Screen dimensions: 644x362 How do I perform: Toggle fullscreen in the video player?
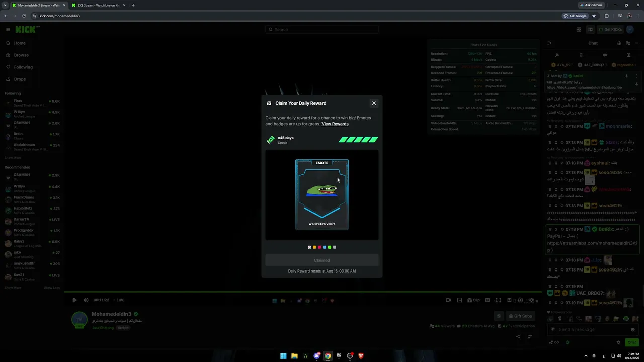(498, 300)
